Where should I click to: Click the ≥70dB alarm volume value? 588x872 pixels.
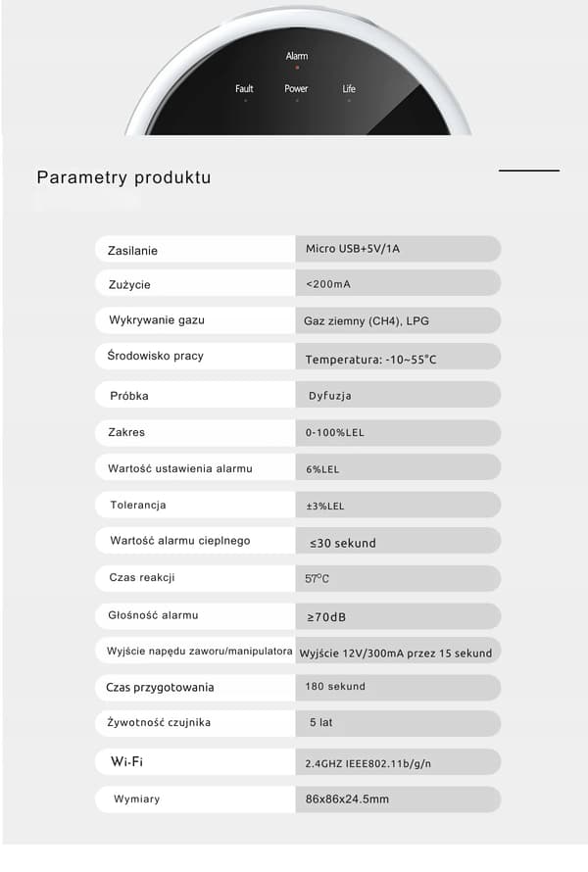click(326, 617)
